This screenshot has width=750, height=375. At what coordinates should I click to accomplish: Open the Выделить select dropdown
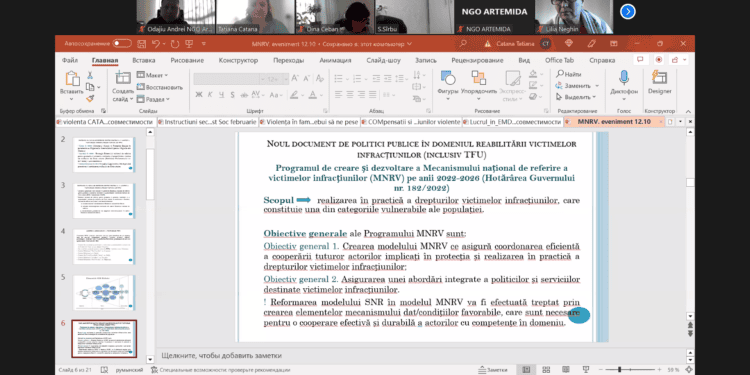click(576, 97)
